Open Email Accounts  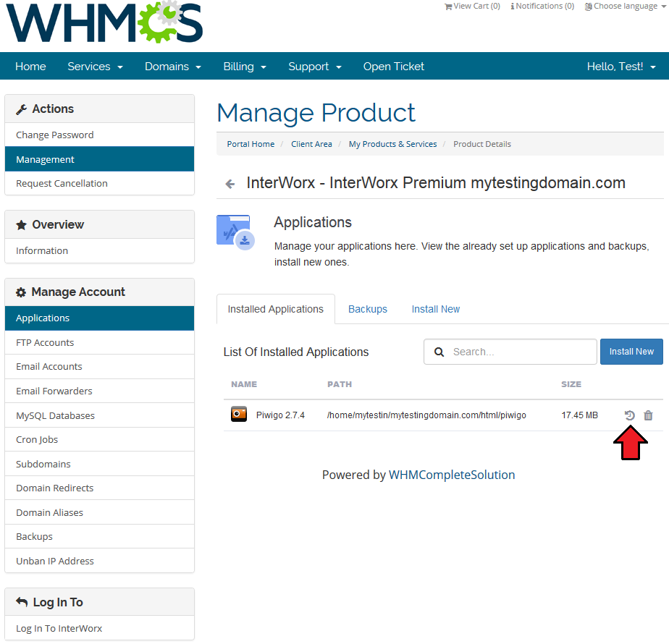tap(99, 366)
